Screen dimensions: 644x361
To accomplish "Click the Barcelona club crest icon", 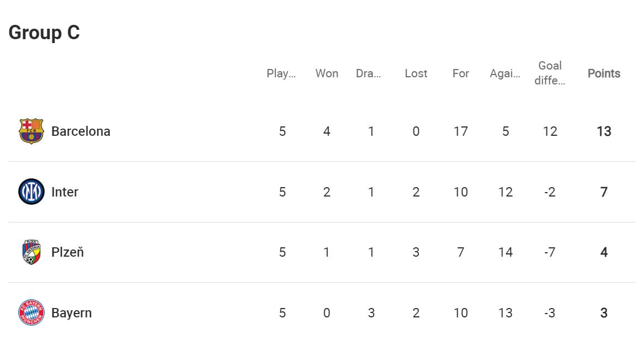I will (x=31, y=131).
